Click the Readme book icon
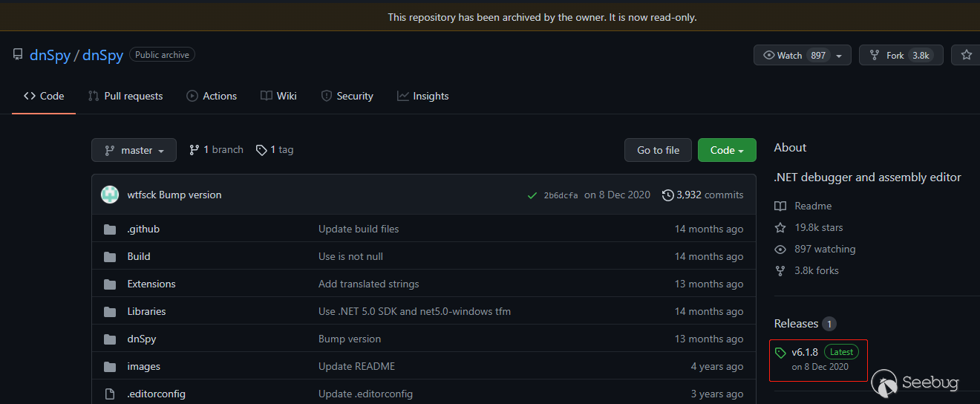The image size is (980, 404). click(780, 206)
